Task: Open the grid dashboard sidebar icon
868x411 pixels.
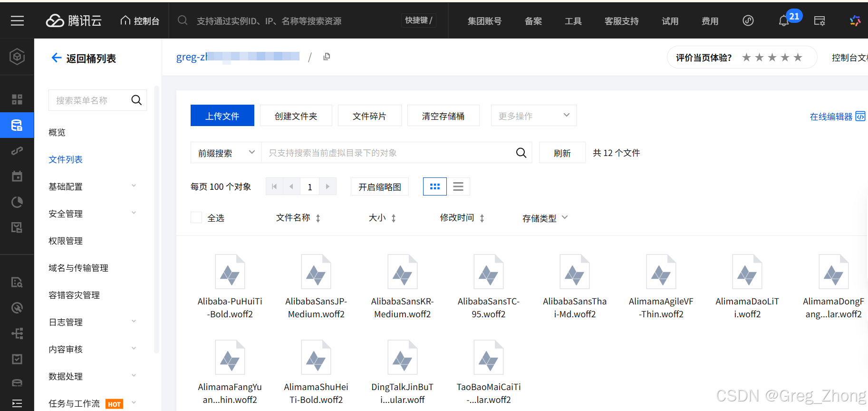Action: (17, 99)
